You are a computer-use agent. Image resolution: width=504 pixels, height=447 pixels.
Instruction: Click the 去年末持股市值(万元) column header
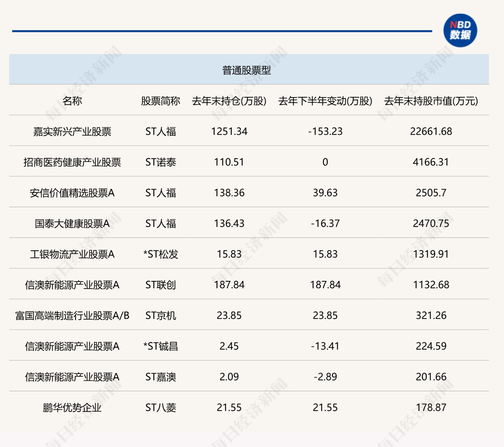click(431, 101)
